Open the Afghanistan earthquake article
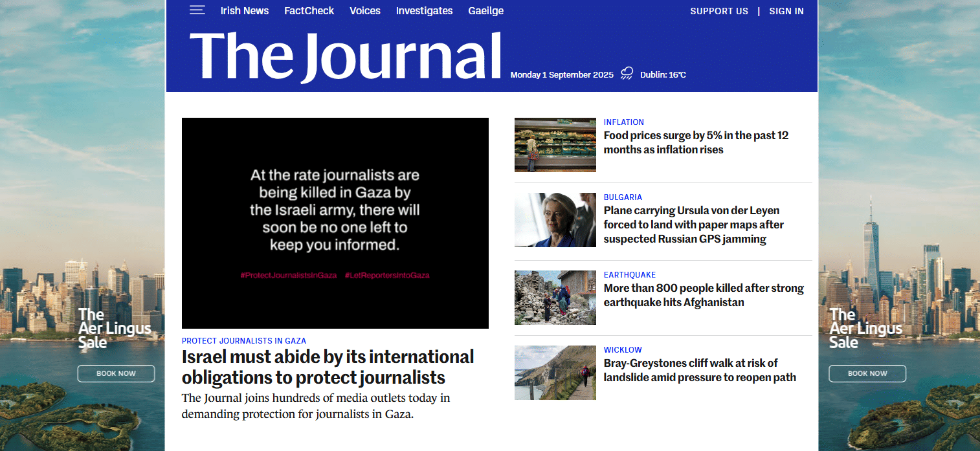The height and width of the screenshot is (451, 980). [703, 295]
